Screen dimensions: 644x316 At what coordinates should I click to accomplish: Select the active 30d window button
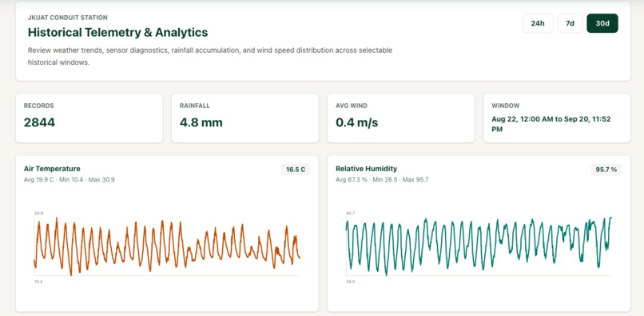602,23
